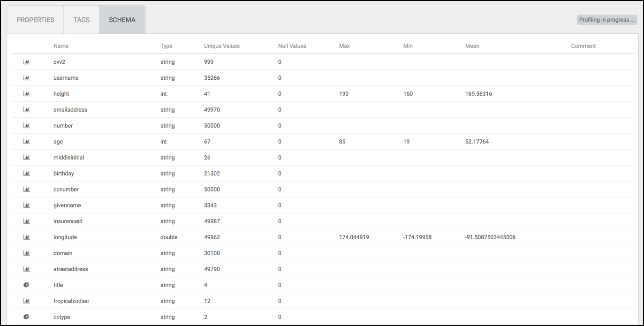Image resolution: width=644 pixels, height=326 pixels.
Task: Open bar chart icon for height row
Action: (x=27, y=94)
